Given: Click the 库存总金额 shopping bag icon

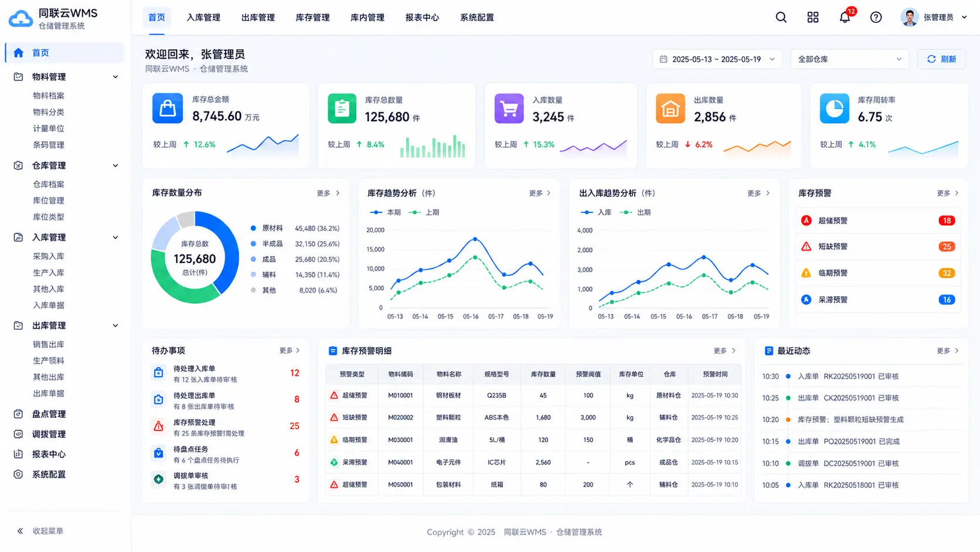Looking at the screenshot, I should click(x=168, y=109).
